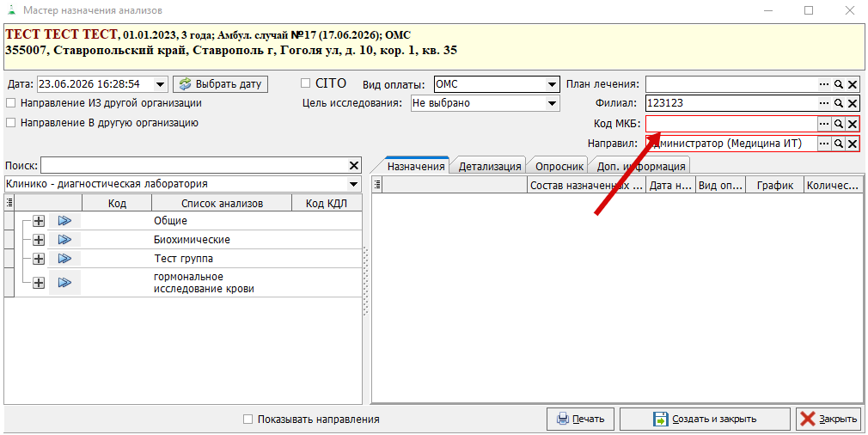This screenshot has height=435, width=868.
Task: Toggle the Показывать направления checkbox
Action: [248, 420]
